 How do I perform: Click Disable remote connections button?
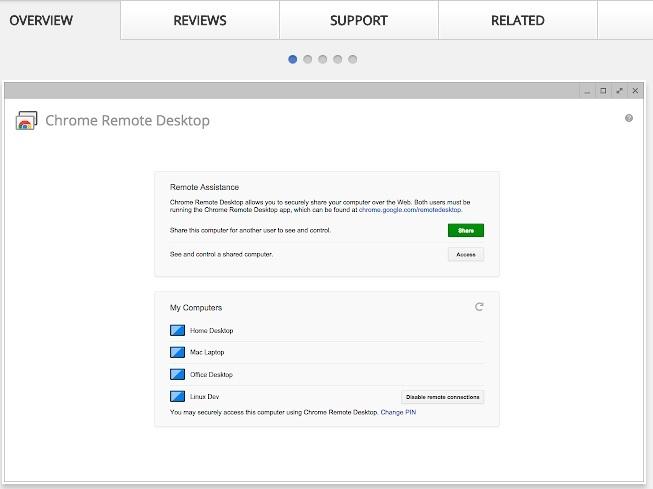[x=442, y=397]
